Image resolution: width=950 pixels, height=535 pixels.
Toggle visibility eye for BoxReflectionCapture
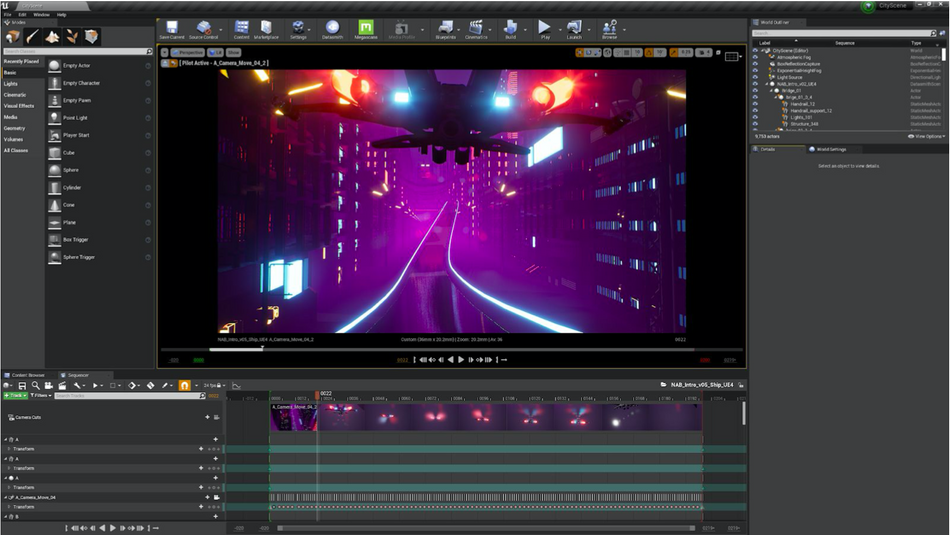pyautogui.click(x=756, y=64)
